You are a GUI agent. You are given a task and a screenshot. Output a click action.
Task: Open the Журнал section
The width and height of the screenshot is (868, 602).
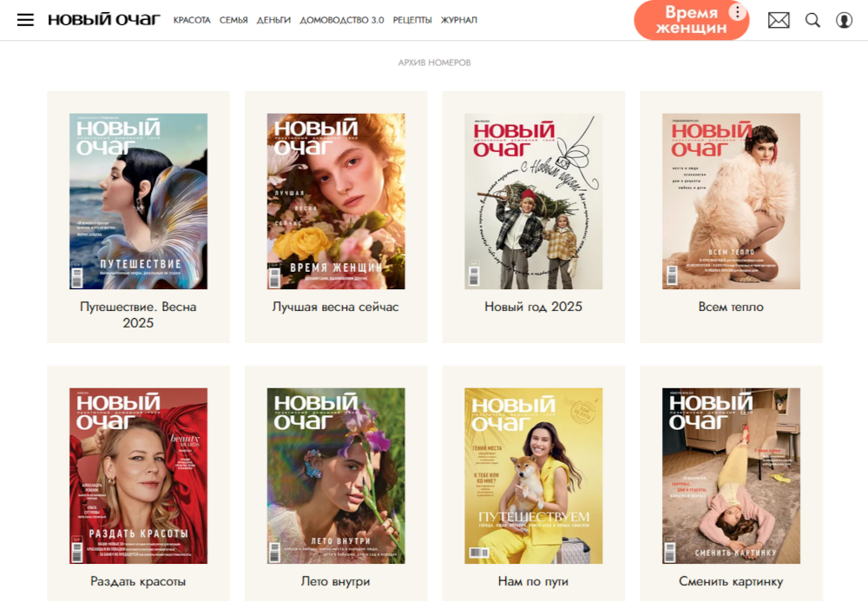459,20
